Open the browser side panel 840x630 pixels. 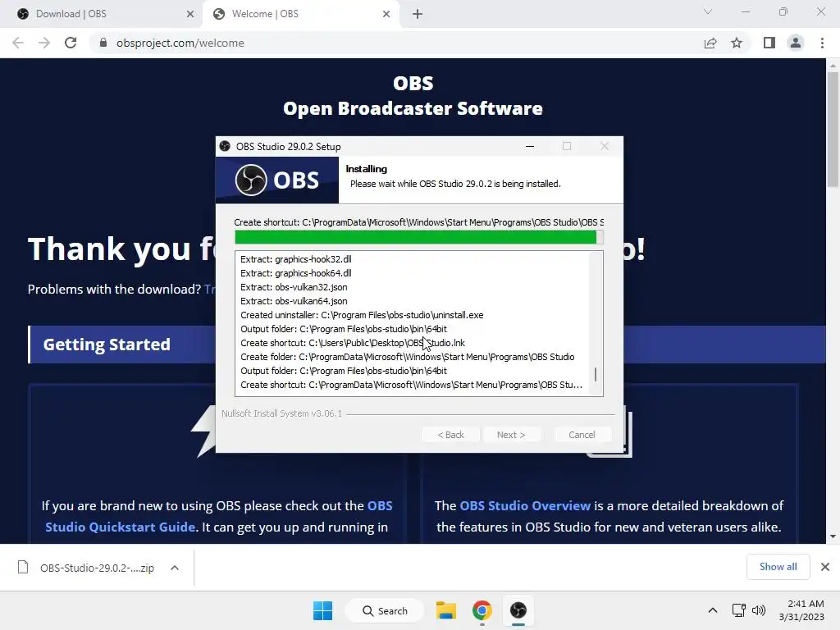[x=769, y=43]
